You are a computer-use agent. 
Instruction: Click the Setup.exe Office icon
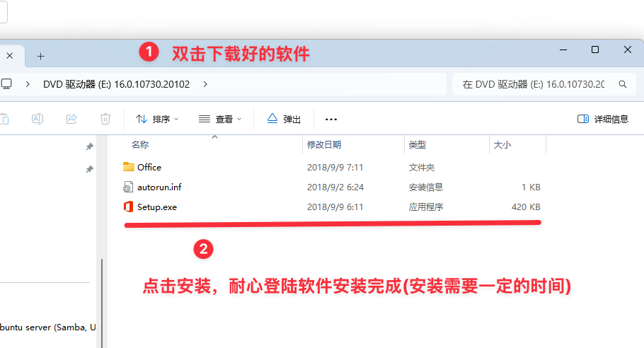coord(128,207)
